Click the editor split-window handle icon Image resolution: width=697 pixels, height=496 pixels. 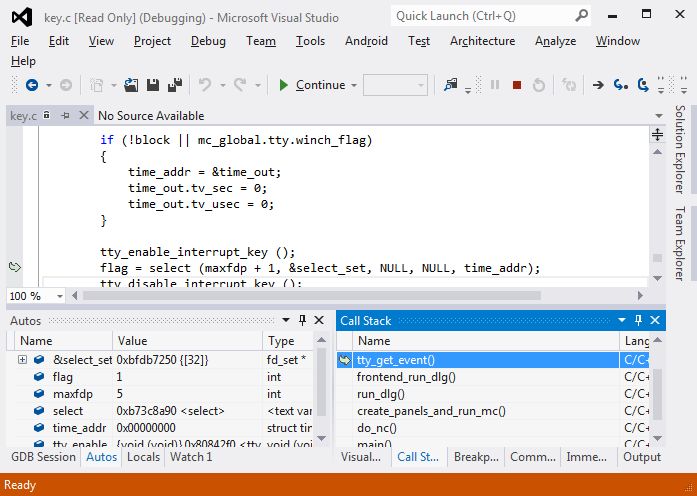coord(657,134)
